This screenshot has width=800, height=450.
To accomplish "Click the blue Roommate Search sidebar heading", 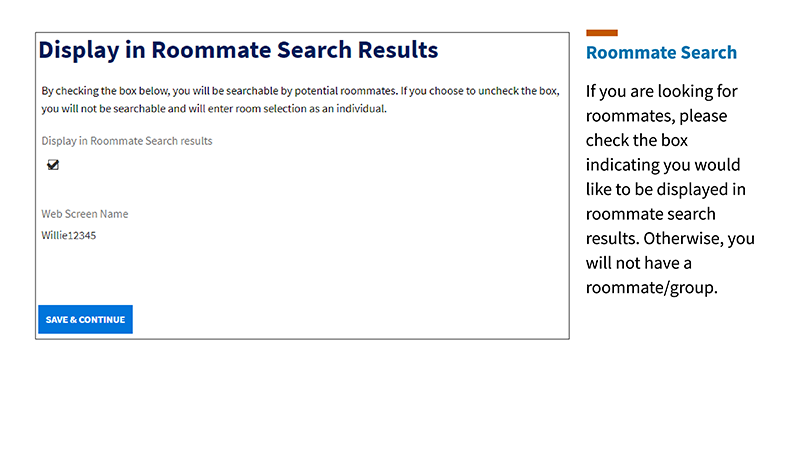I will (661, 53).
